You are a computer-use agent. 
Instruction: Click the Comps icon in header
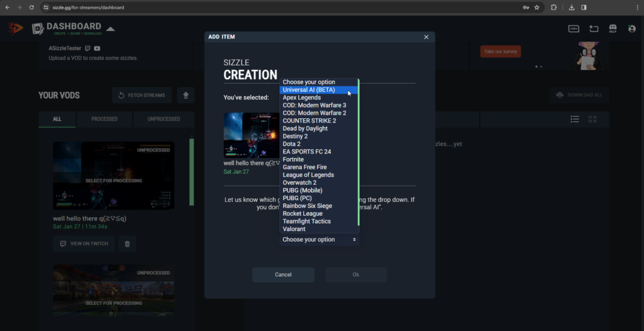pos(574,28)
